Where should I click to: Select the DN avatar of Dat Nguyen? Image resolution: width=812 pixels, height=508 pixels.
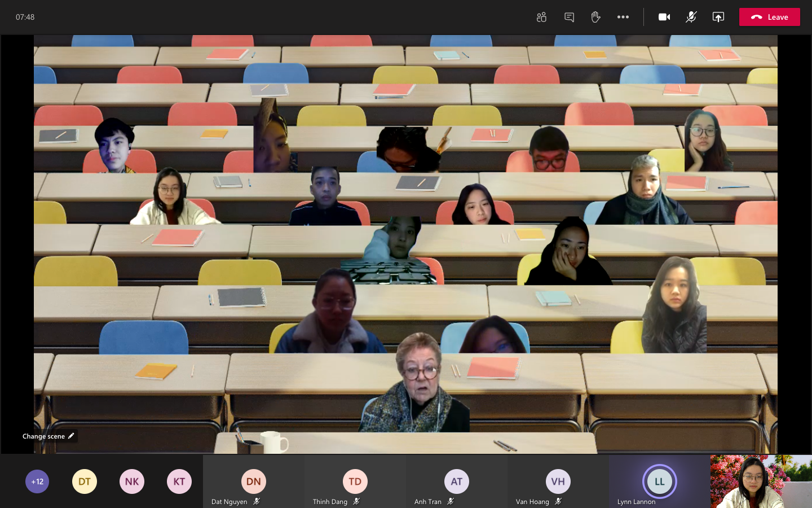click(x=254, y=481)
